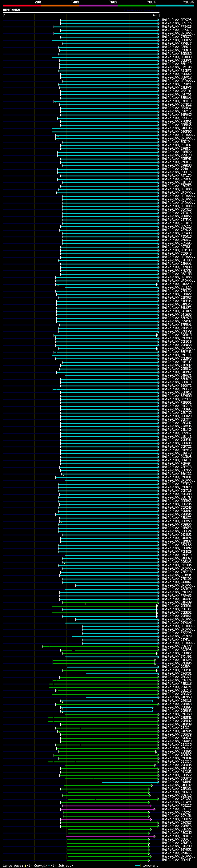This screenshot has width=197, height=868.
Task: Open hit UniRef100_Q4LEG7
Action: tap(177, 785)
